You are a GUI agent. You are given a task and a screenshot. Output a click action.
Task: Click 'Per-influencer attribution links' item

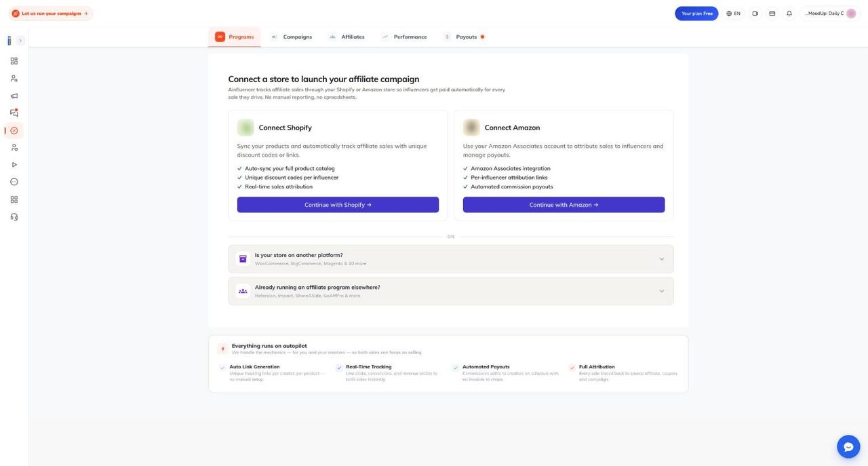coord(509,178)
